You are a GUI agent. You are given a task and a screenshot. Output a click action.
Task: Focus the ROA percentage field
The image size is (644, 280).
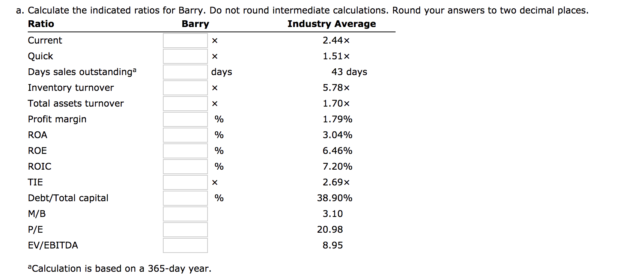[185, 135]
